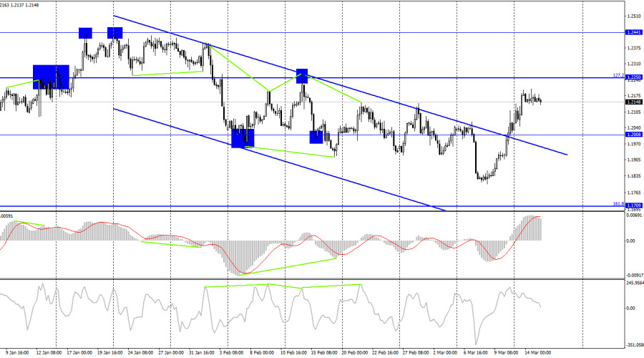Click the blue rectangle at the 3 Feb low
The image size is (644, 358).
coord(243,138)
